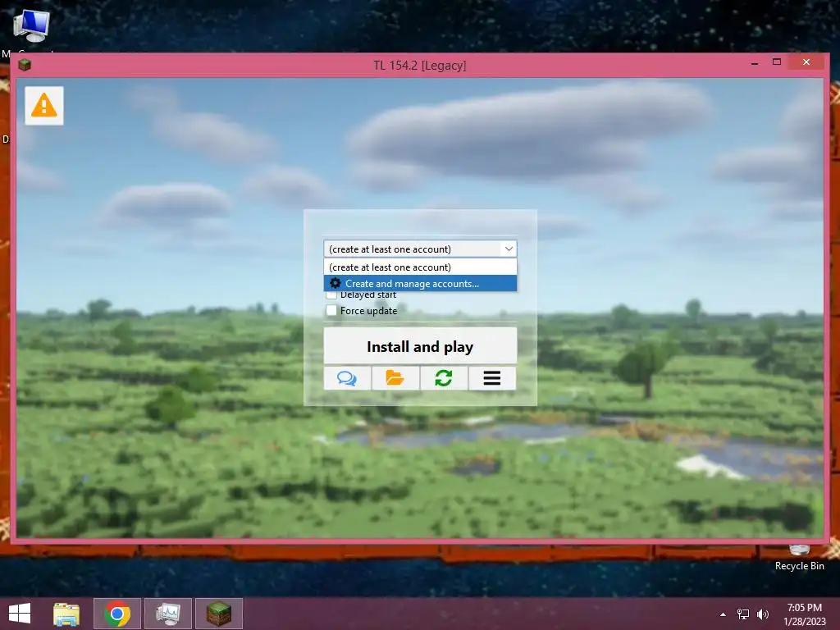Screen dimensions: 840x630
Task: Click the Minecraft launcher taskbar icon
Action: point(219,614)
